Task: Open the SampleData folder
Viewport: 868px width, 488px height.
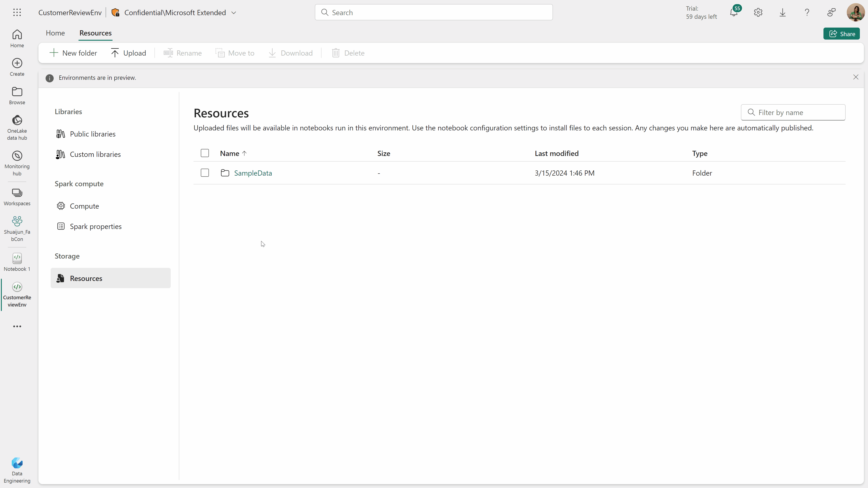Action: pyautogui.click(x=253, y=173)
